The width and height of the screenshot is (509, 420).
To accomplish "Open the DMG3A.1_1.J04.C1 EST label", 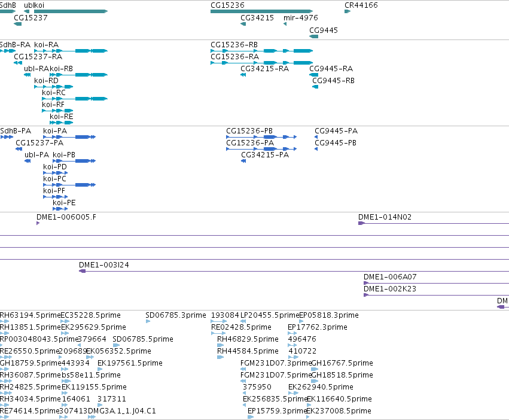I will click(x=122, y=411).
